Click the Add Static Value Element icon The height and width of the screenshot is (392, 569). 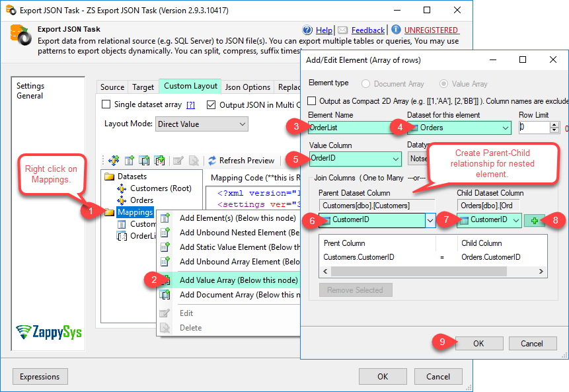(165, 247)
